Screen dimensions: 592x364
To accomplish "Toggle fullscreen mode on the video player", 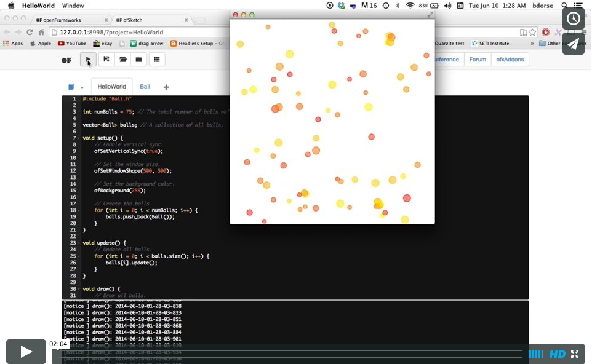I will pos(574,354).
